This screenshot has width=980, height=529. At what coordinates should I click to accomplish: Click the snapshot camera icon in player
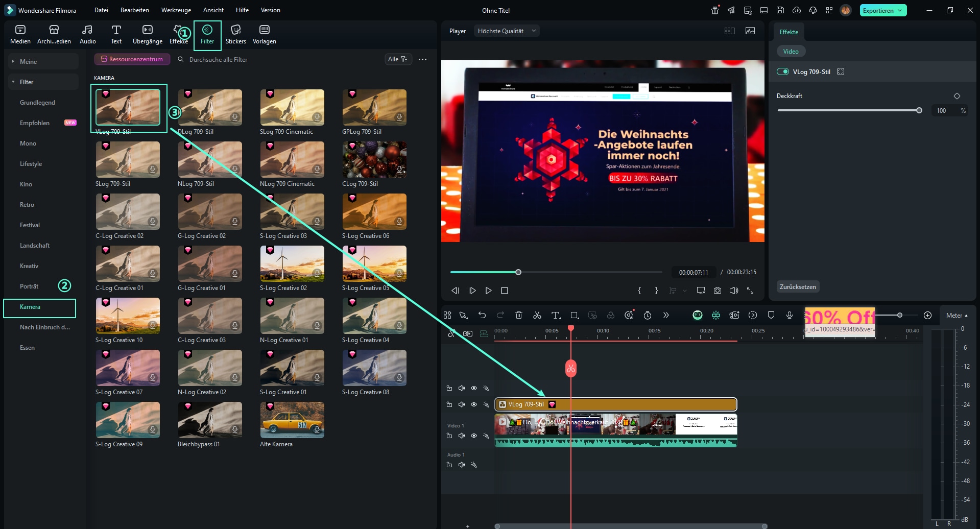click(718, 290)
